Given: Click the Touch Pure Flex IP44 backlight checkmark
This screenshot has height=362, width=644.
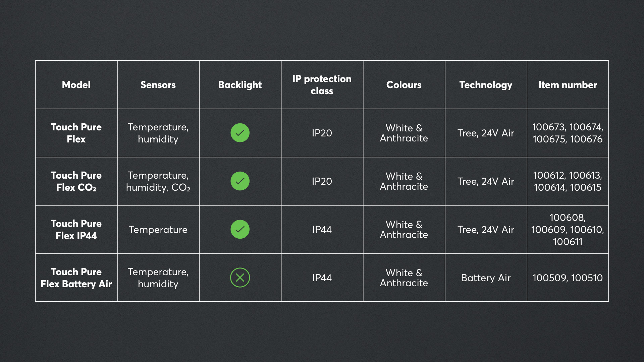Looking at the screenshot, I should pyautogui.click(x=240, y=229).
